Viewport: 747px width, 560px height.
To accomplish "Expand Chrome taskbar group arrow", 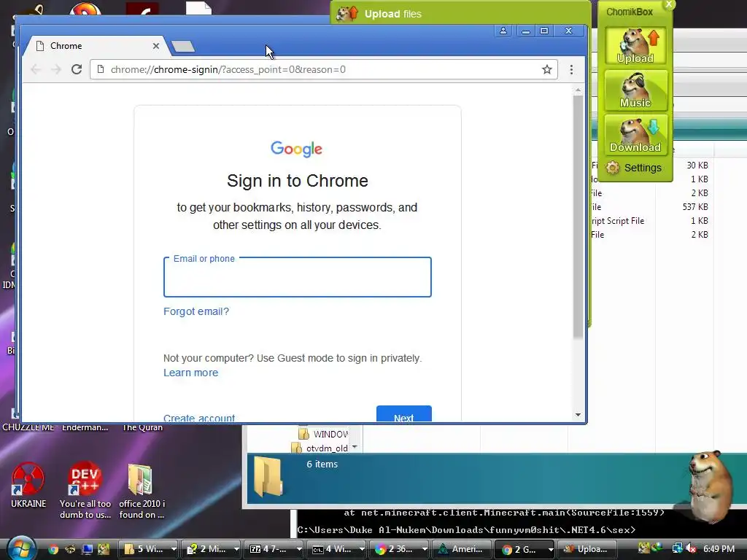I will (x=551, y=549).
